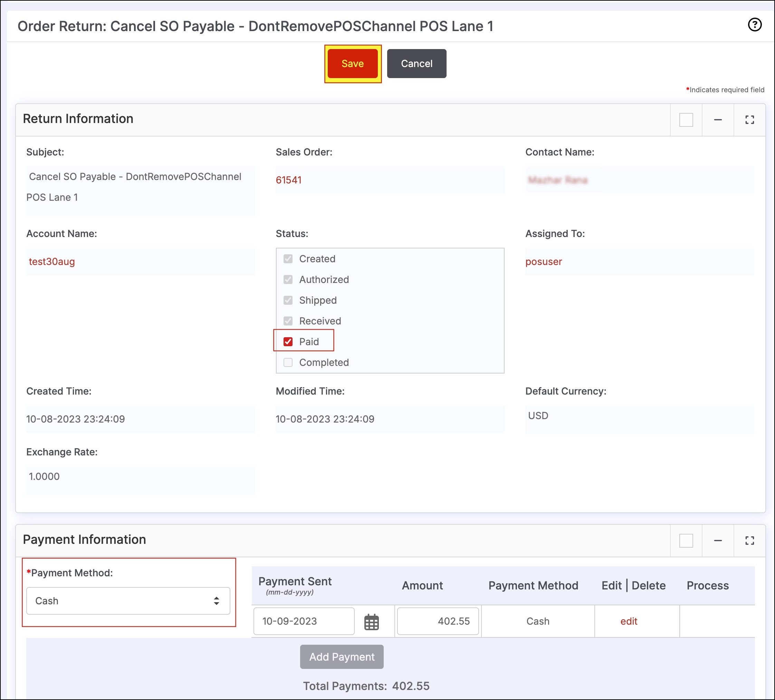Uncheck the Paid status checkbox
Viewport: 775px width, 700px height.
pyautogui.click(x=288, y=342)
